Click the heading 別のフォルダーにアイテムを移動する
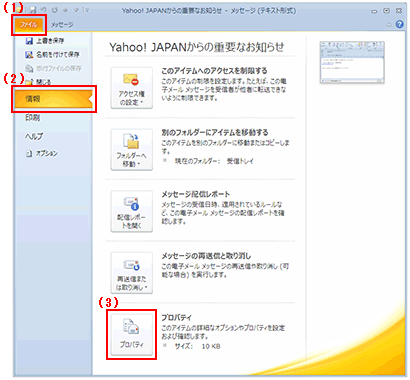Image resolution: width=410 pixels, height=380 pixels. pyautogui.click(x=215, y=132)
